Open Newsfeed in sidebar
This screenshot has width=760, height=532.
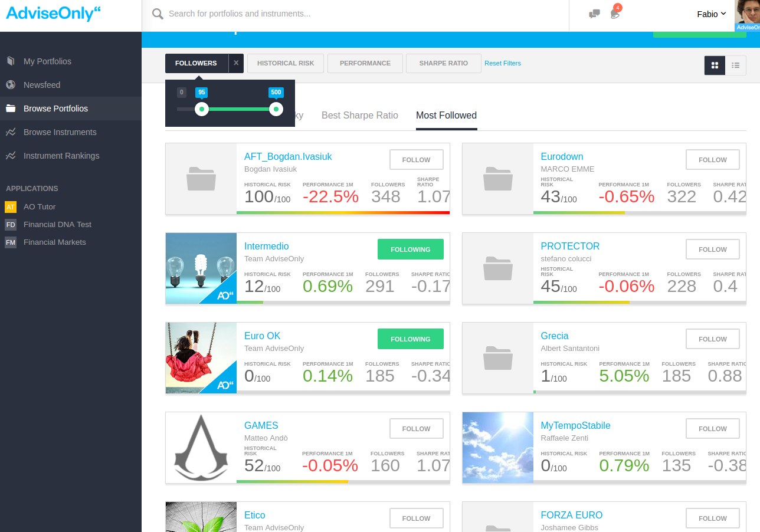42,85
